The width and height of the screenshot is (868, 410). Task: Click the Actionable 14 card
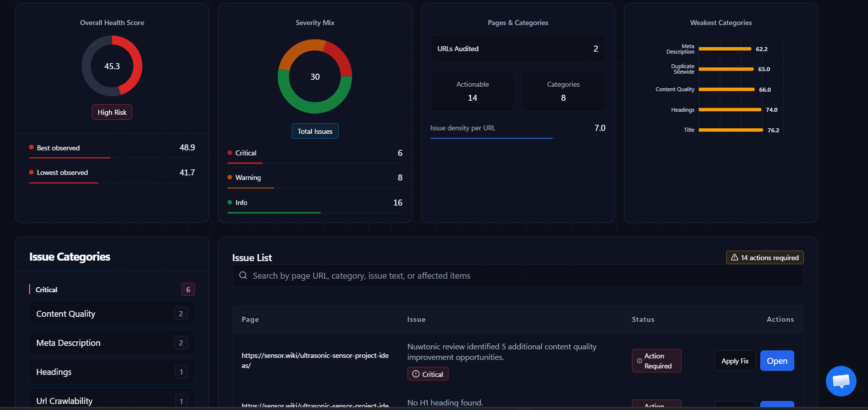coord(473,91)
